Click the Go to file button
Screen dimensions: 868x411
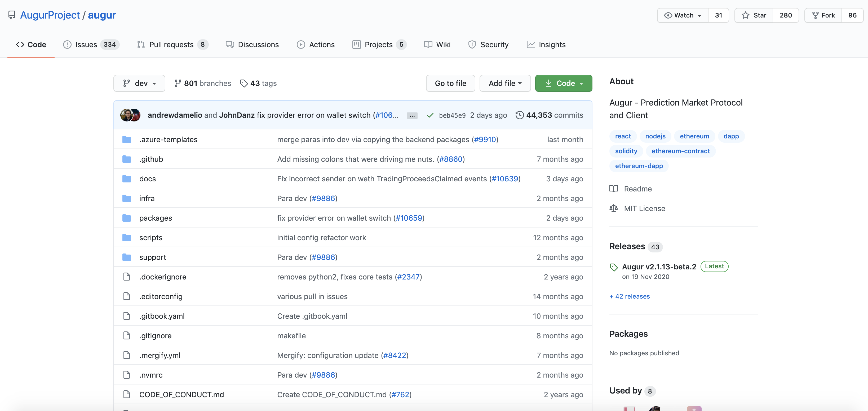pyautogui.click(x=450, y=83)
